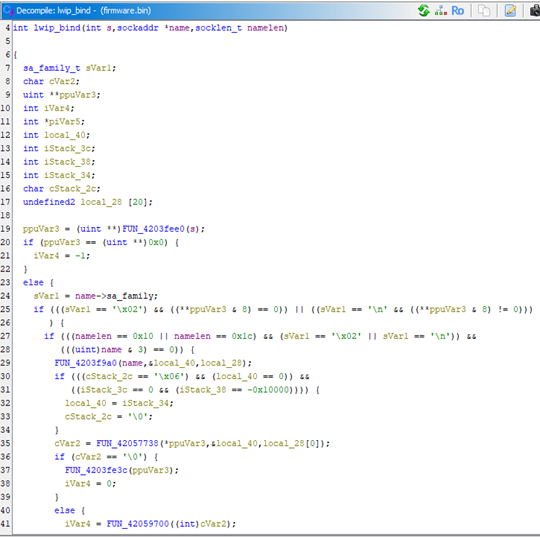Click the green re-decompile refresh icon
The height and width of the screenshot is (537, 540).
tap(424, 11)
